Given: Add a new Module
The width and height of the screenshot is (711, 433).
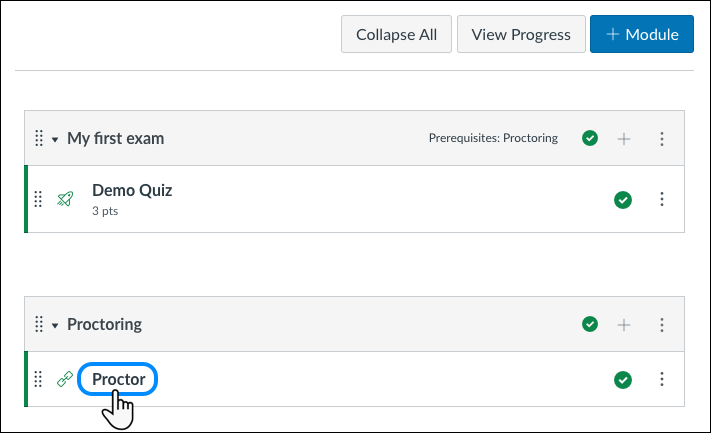Looking at the screenshot, I should (x=641, y=34).
